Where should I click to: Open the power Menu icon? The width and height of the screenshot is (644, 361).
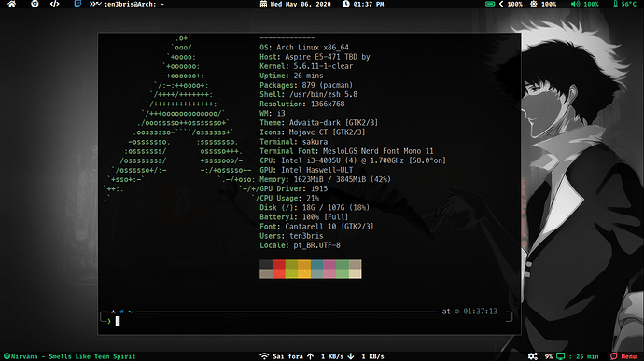[614, 356]
